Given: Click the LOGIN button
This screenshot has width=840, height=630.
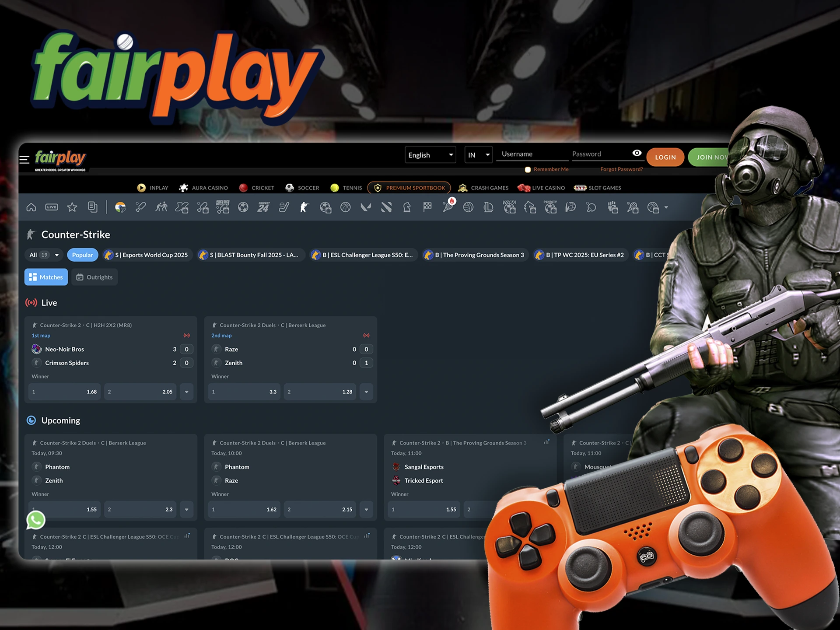Looking at the screenshot, I should pyautogui.click(x=665, y=157).
